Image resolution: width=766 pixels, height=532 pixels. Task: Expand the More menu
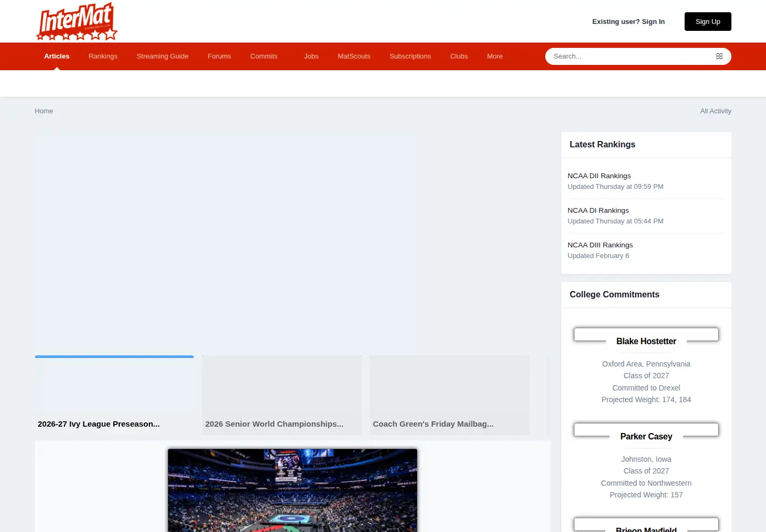pos(495,56)
